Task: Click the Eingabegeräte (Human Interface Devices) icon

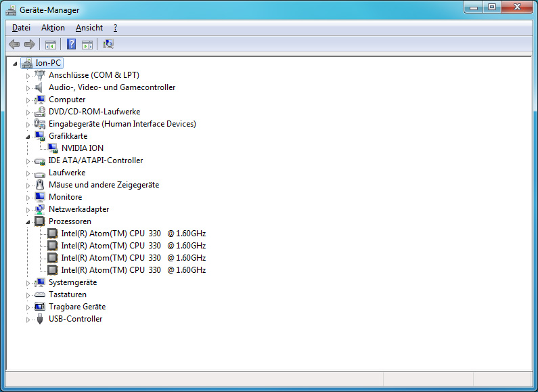Action: 40,124
